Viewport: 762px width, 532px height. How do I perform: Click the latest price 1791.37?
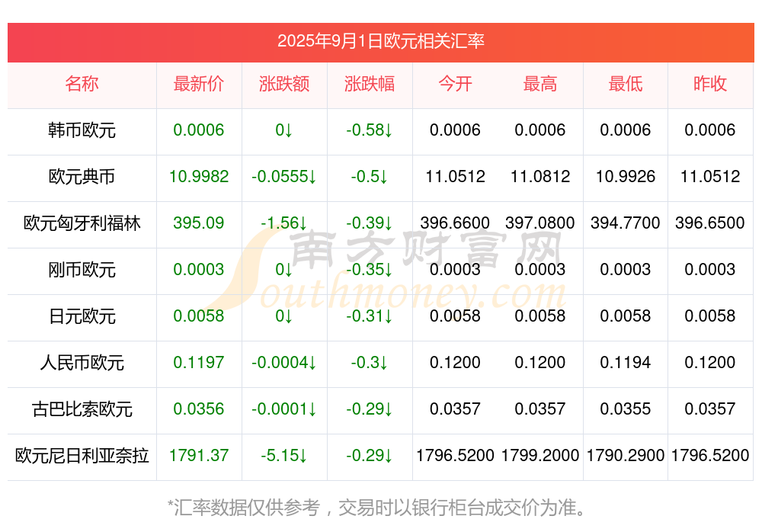tap(199, 456)
